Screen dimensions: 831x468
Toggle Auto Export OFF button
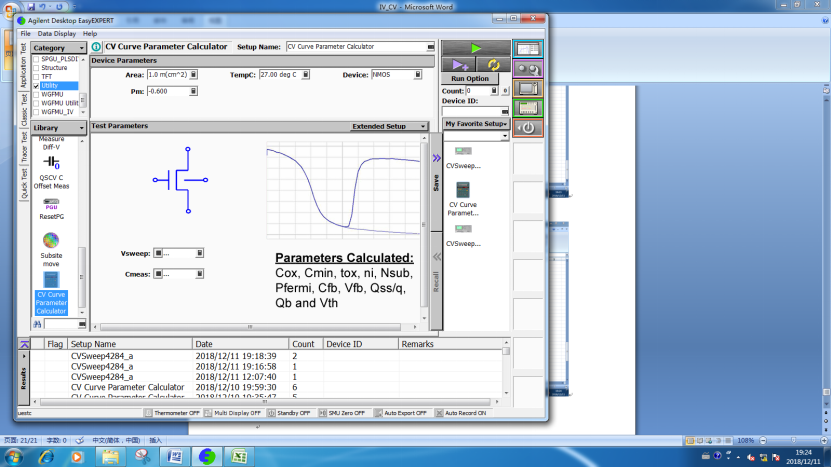401,413
